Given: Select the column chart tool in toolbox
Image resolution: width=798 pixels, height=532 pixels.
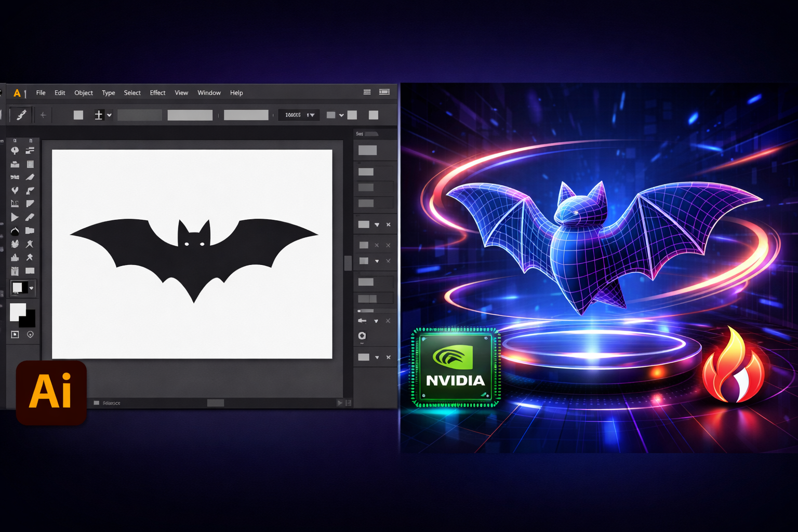Looking at the screenshot, I should click(x=15, y=204).
